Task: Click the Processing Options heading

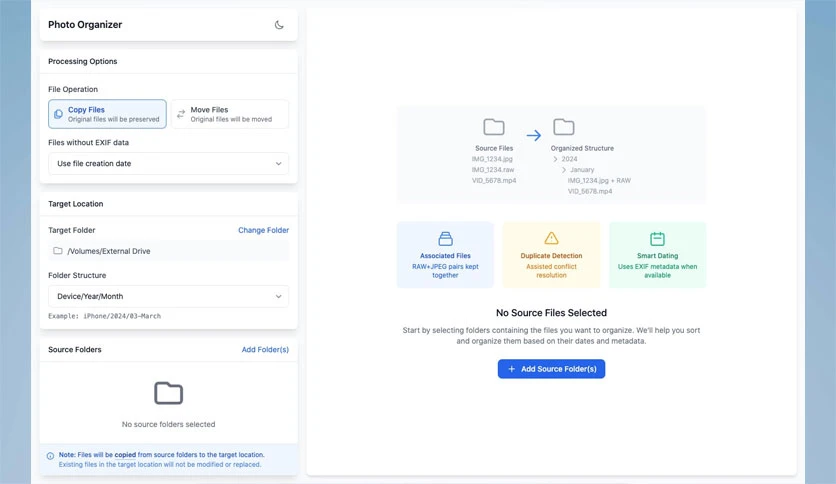Action: tap(83, 61)
